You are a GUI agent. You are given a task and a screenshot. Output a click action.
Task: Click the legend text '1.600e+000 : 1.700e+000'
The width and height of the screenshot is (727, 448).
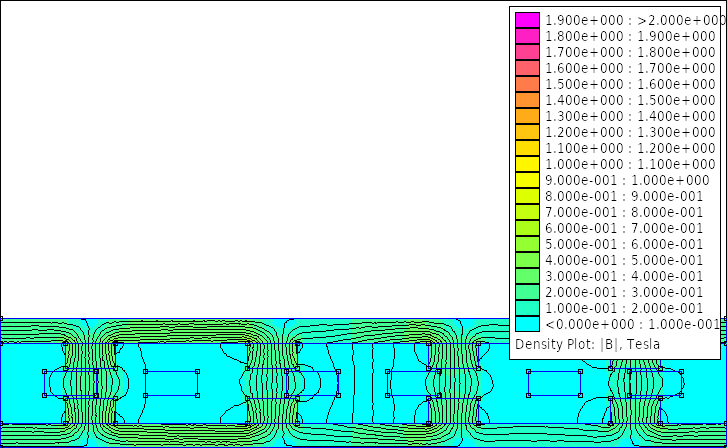coord(631,68)
